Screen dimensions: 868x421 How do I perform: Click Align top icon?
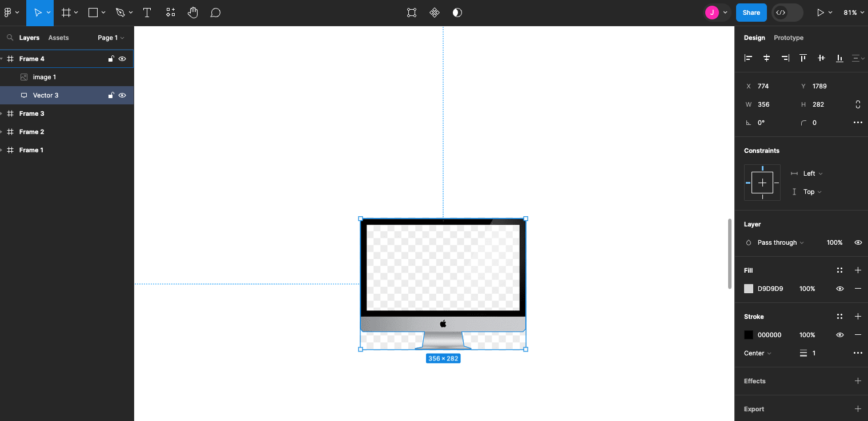click(x=803, y=58)
